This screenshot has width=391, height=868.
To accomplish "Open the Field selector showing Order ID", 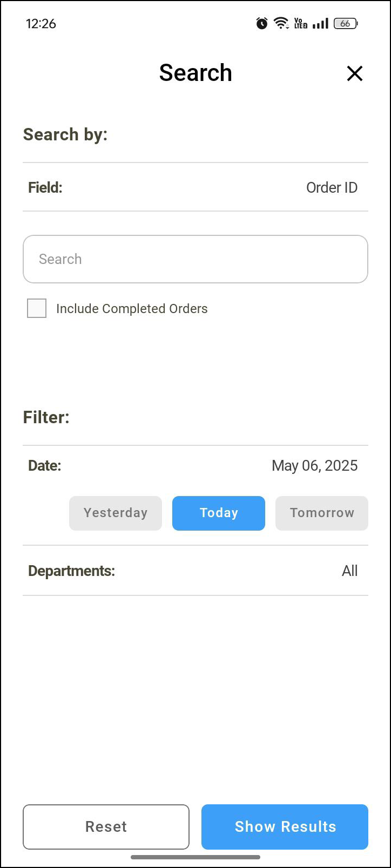I will pyautogui.click(x=332, y=187).
